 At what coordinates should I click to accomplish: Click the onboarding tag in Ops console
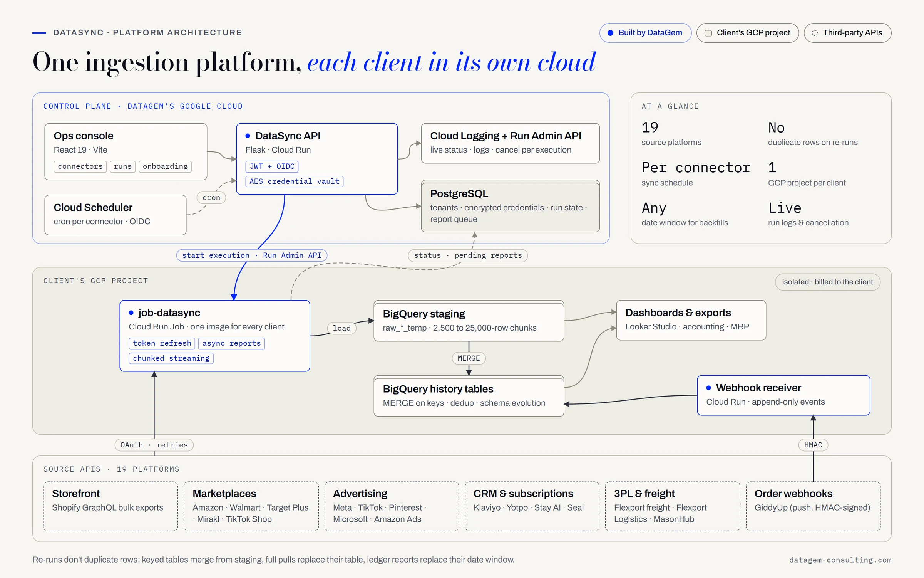(165, 166)
